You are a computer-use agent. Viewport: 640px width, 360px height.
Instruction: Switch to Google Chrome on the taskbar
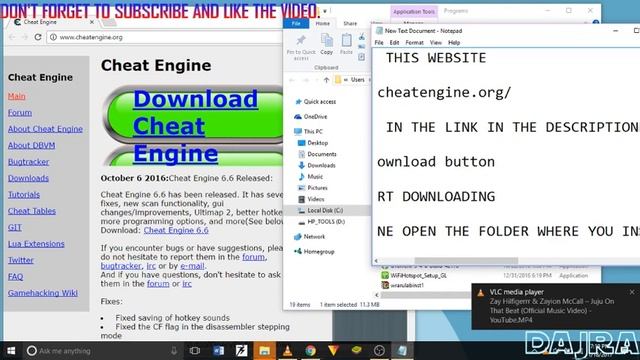[311, 351]
